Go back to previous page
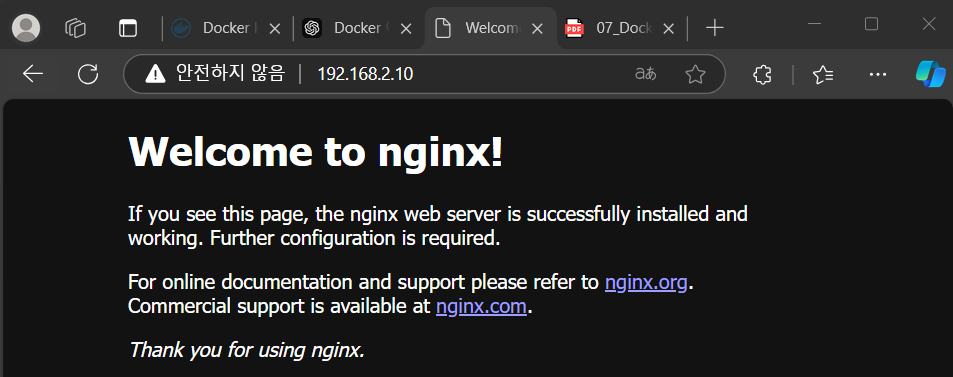Viewport: 953px width, 377px height. 33,74
